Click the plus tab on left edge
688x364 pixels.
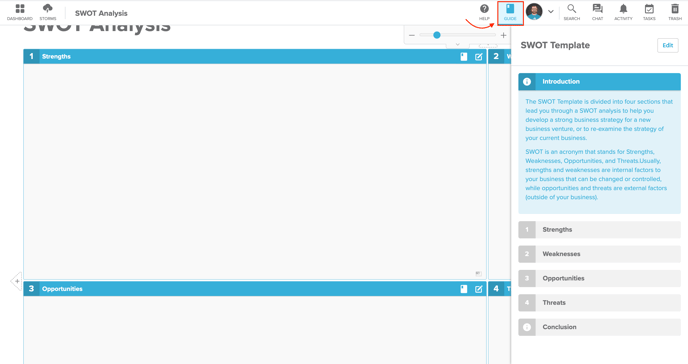pos(16,281)
